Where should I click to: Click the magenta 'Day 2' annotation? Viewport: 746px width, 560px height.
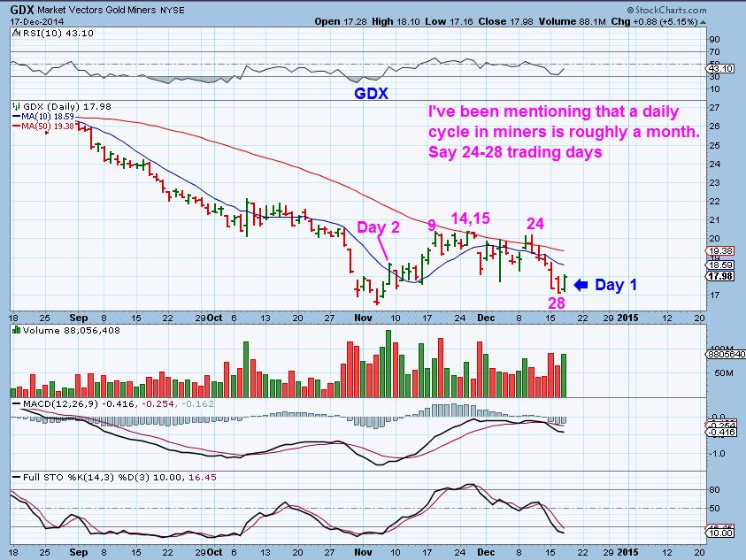[x=378, y=227]
